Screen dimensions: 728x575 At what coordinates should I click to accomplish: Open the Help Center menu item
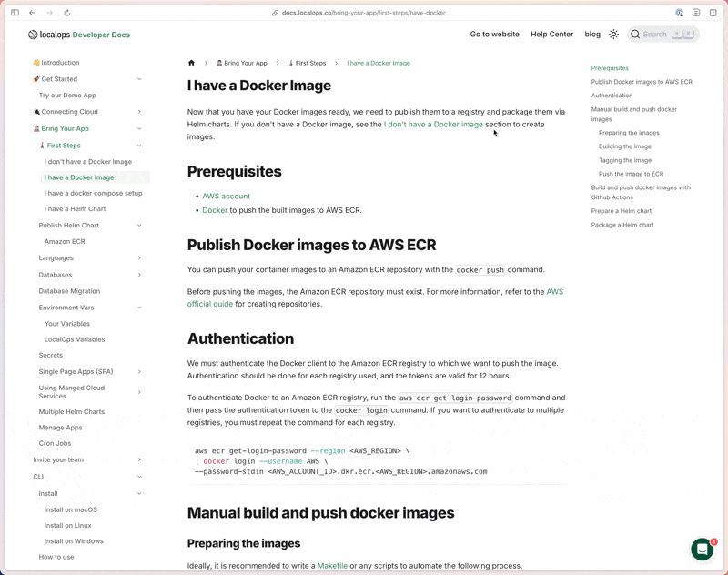click(x=552, y=35)
